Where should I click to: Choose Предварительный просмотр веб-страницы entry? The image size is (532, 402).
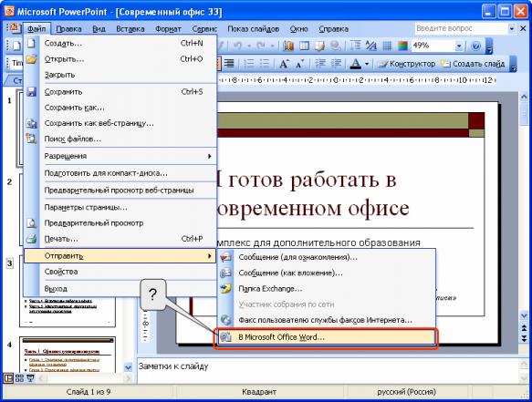(120, 191)
